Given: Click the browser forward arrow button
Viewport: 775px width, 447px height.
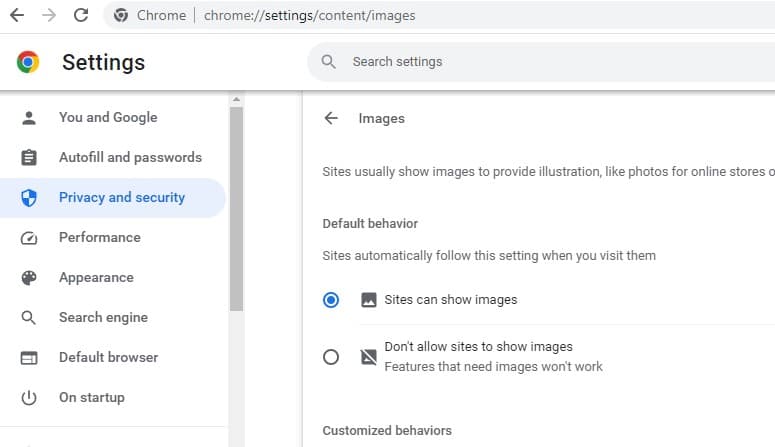Looking at the screenshot, I should pos(49,15).
